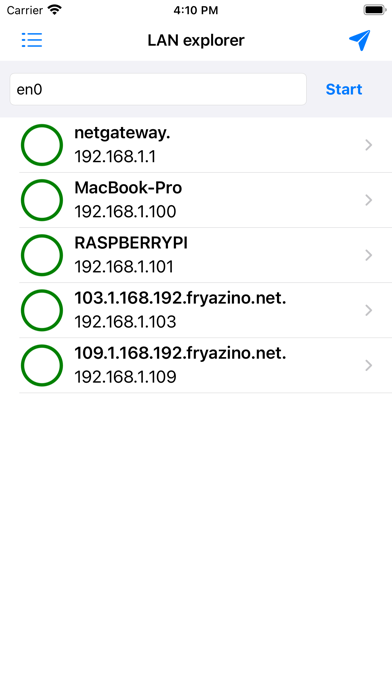Select host name netgateway.
The height and width of the screenshot is (696, 392).
tap(122, 133)
